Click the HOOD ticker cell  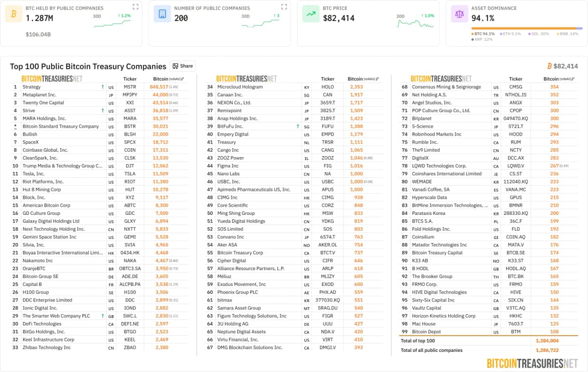(x=515, y=134)
